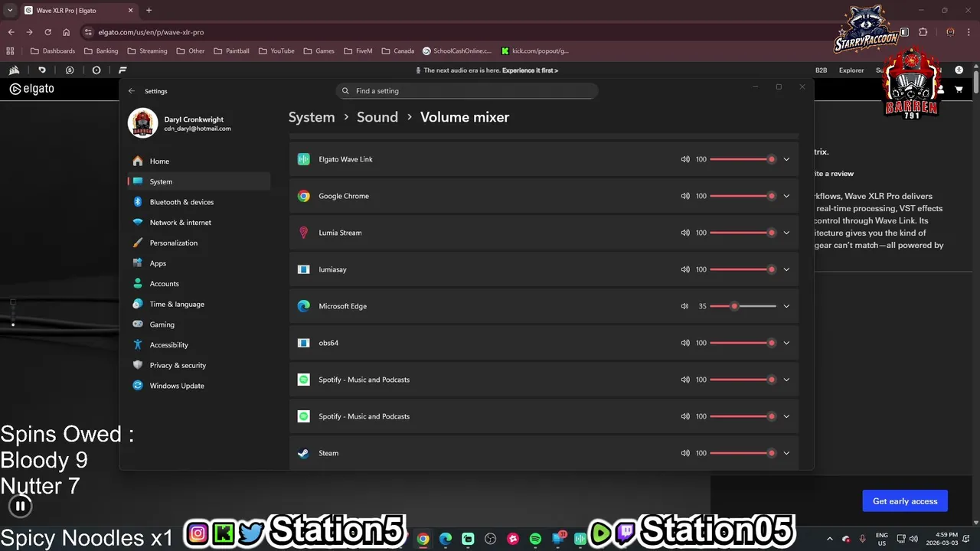Click shopping cart icon on Elgato page
Viewport: 980px width, 551px height.
959,90
